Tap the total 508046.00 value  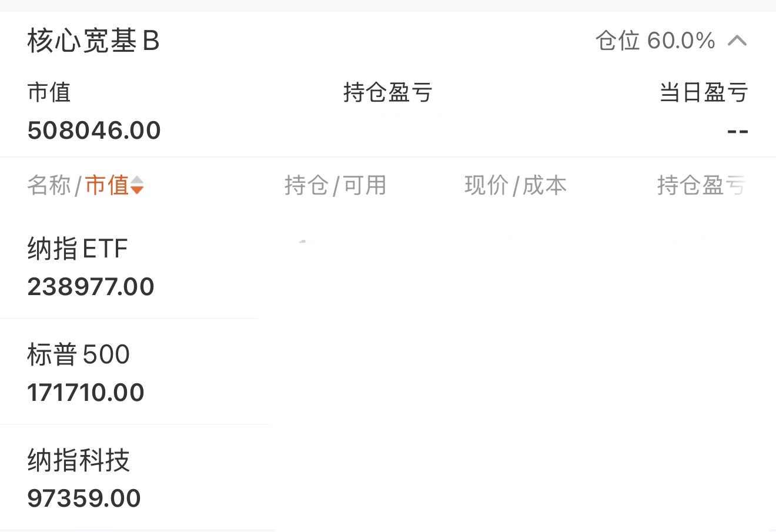point(94,131)
